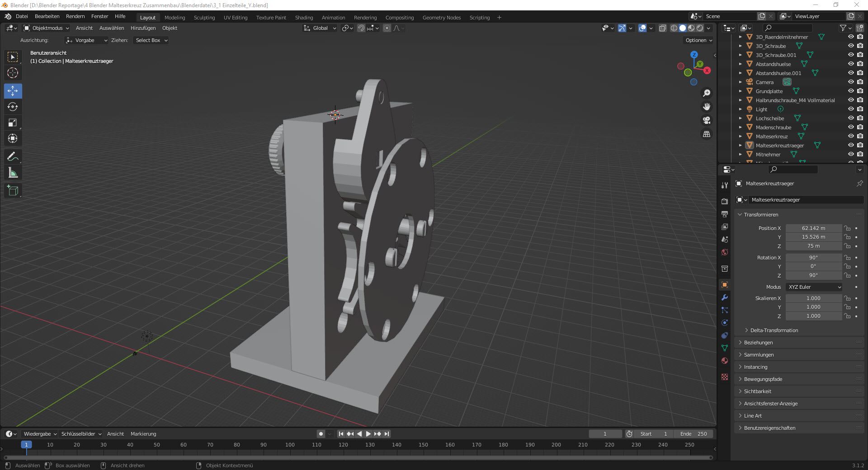Open the Datei menu
This screenshot has height=470, width=868.
22,16
